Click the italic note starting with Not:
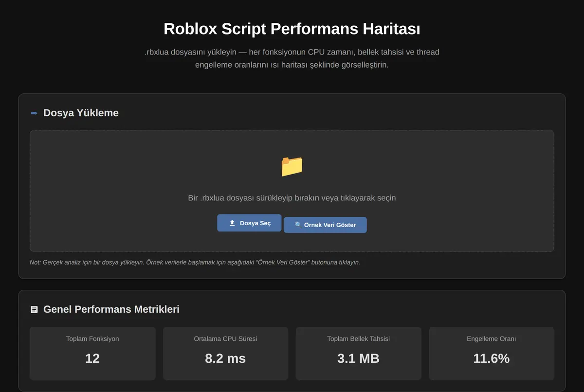Image resolution: width=584 pixels, height=392 pixels. [195, 262]
